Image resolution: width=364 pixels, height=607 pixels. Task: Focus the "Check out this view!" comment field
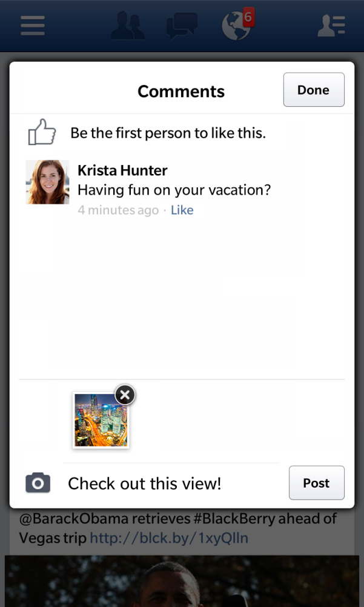tap(170, 483)
